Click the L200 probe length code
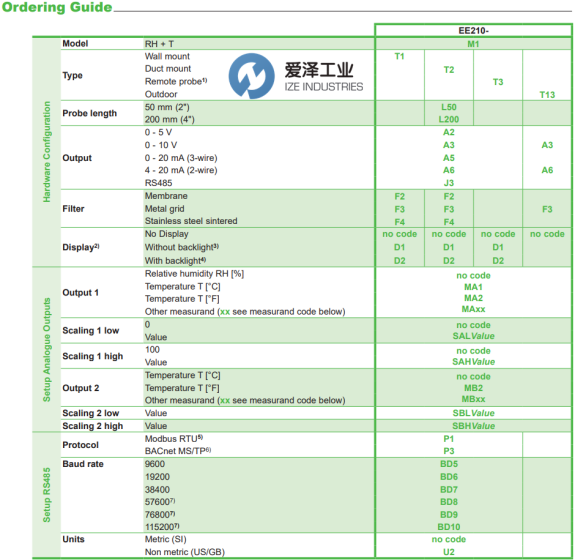This screenshot has height=560, width=576. 449,119
